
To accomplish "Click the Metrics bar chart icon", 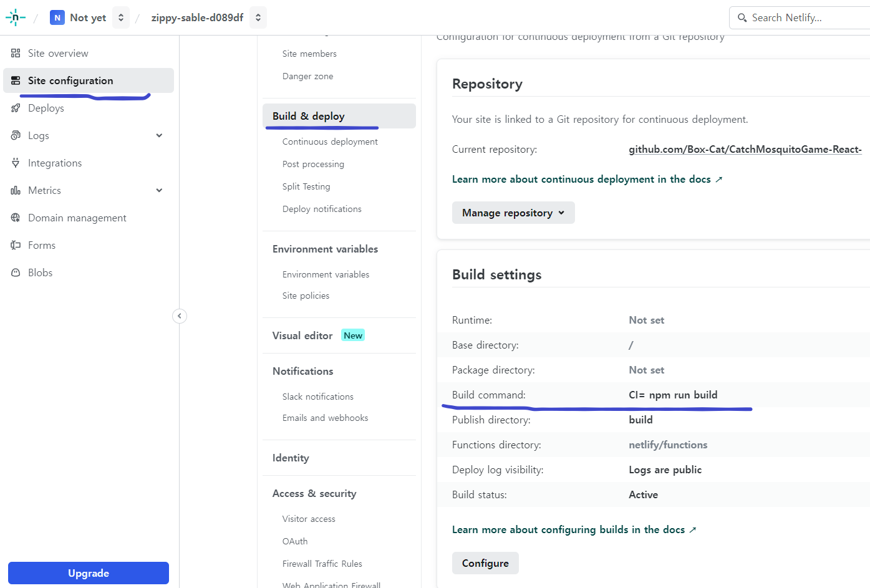I will tap(16, 190).
